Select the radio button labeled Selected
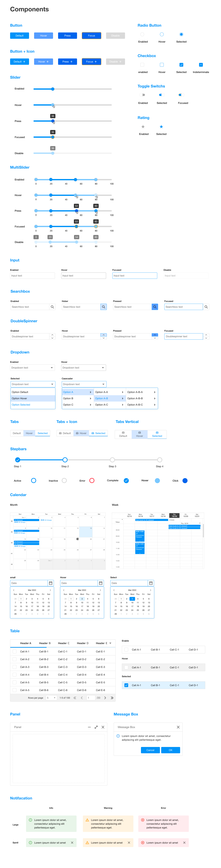This screenshot has height=868, width=221. 181,34
